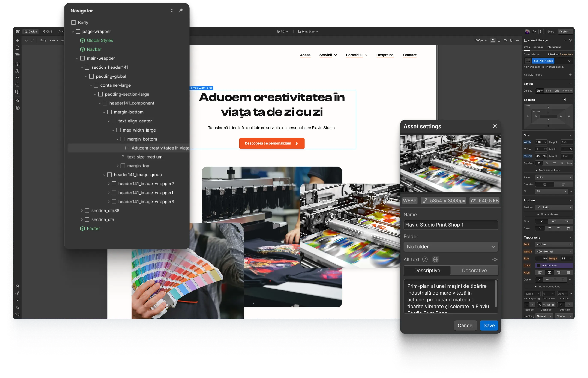588x378 pixels.
Task: Click the Contact nav link
Action: (409, 55)
